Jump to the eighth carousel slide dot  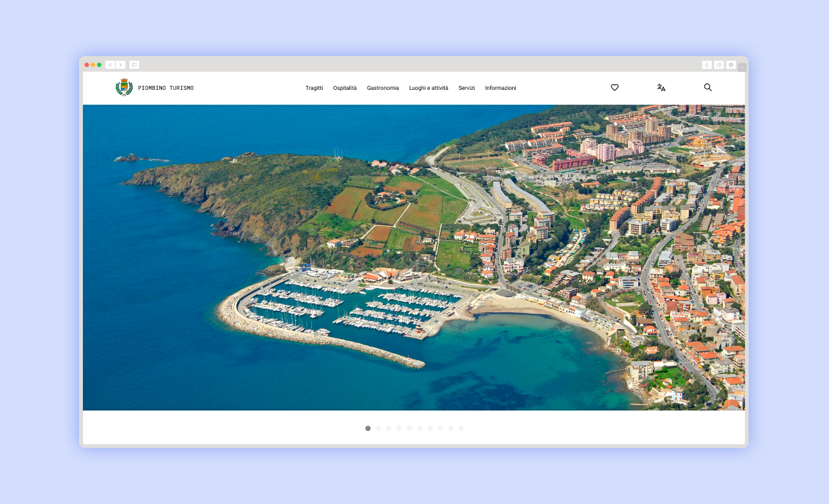[x=440, y=428]
